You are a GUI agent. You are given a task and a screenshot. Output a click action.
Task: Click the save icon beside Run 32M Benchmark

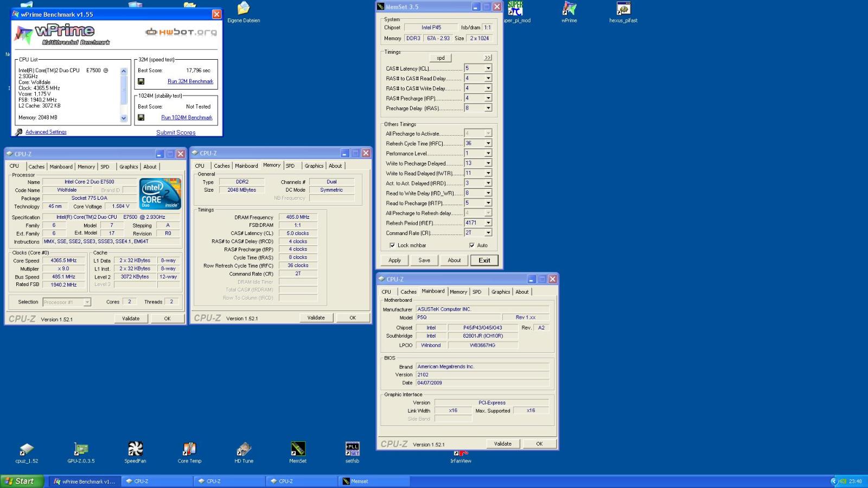pos(141,81)
